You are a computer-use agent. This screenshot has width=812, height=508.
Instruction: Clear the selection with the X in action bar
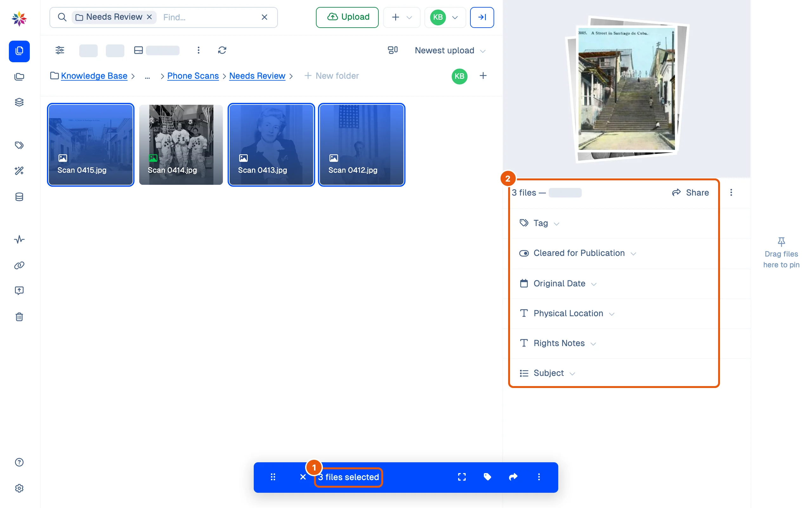pos(303,477)
